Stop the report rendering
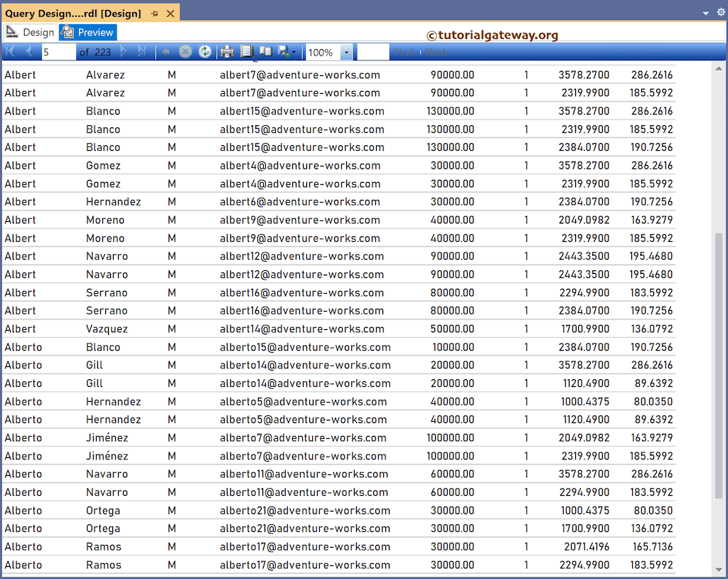Screen dimensions: 728x579 click(185, 51)
